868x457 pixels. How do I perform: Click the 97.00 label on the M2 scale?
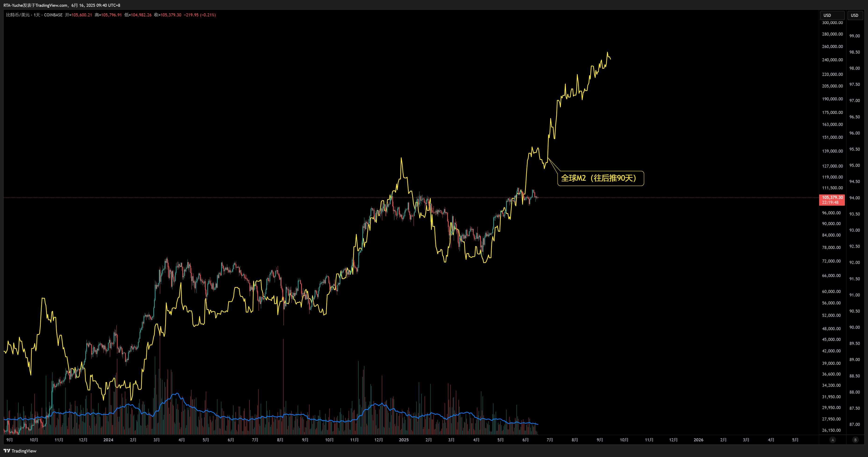[854, 101]
